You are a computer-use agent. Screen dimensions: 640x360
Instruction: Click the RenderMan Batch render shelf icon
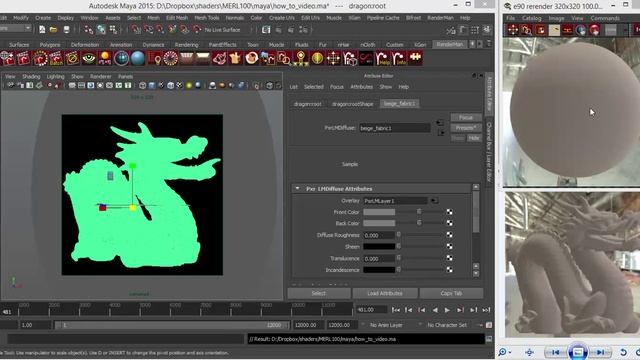point(56,58)
